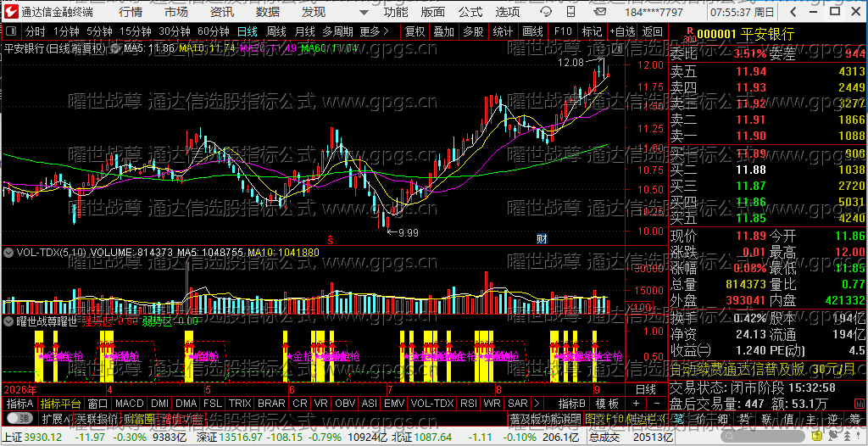The image size is (868, 446).
Task: Apply the RSI indicator
Action: 469,404
